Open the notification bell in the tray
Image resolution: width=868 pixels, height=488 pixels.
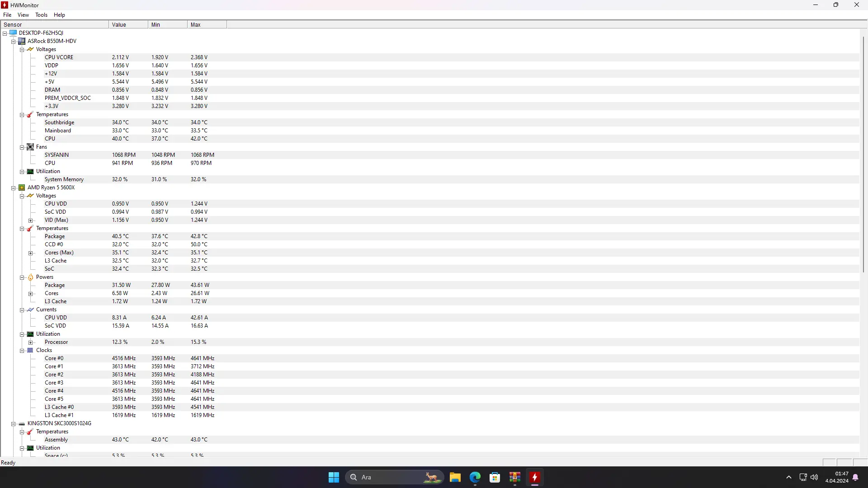855,477
